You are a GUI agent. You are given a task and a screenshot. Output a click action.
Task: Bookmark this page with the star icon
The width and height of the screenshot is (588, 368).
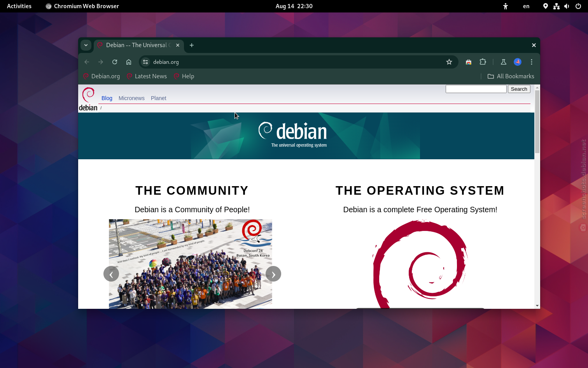[449, 62]
